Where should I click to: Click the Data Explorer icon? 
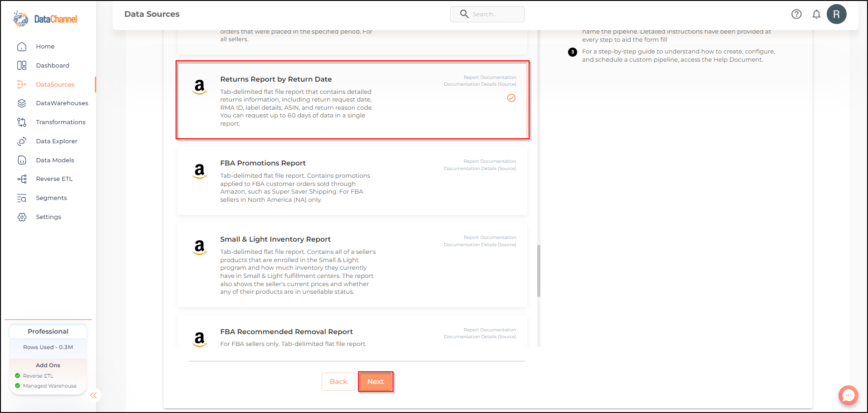pos(22,141)
